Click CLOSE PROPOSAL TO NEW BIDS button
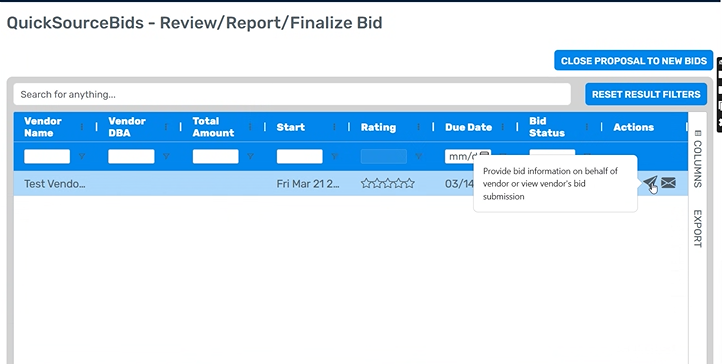The image size is (722, 364). [634, 60]
